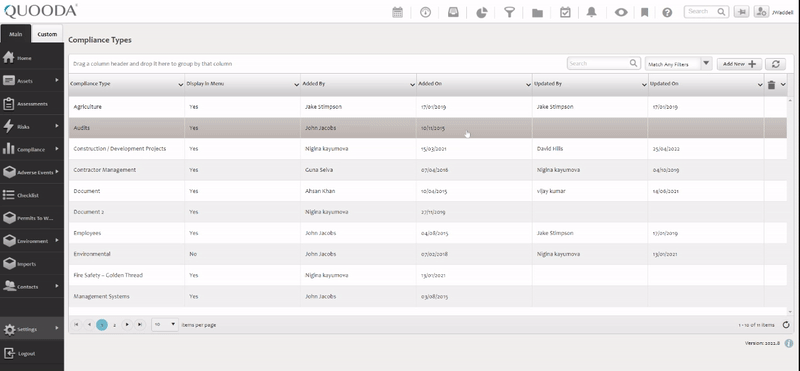The image size is (800, 371).
Task: Open the folder icon in top toolbar
Action: pyautogui.click(x=537, y=13)
